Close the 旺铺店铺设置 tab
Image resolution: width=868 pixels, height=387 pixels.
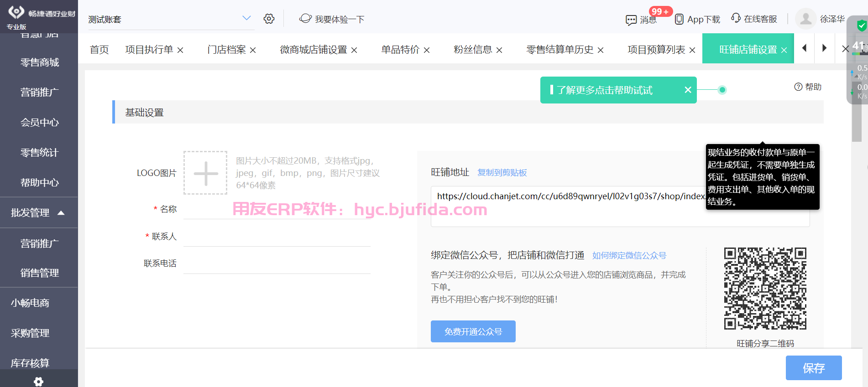point(784,50)
